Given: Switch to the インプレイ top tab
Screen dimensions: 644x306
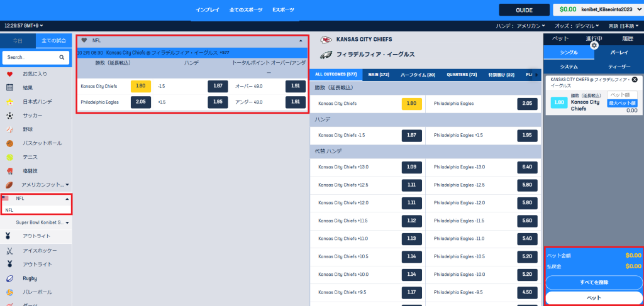Looking at the screenshot, I should pos(208,10).
